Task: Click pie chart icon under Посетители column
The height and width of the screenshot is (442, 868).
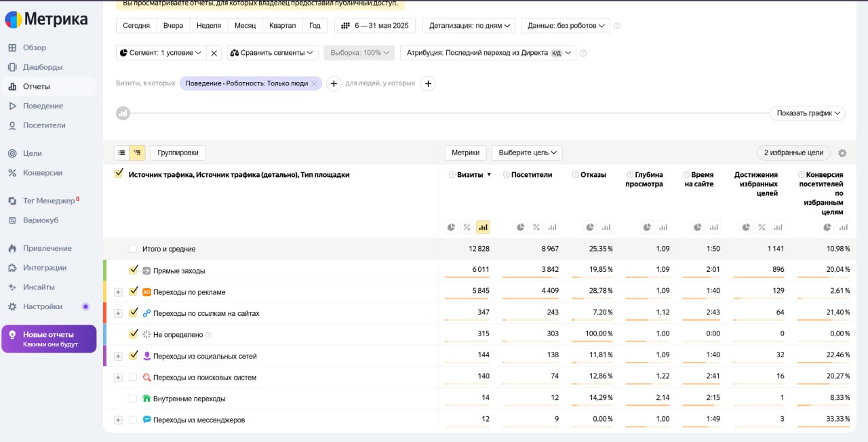Action: coord(520,227)
